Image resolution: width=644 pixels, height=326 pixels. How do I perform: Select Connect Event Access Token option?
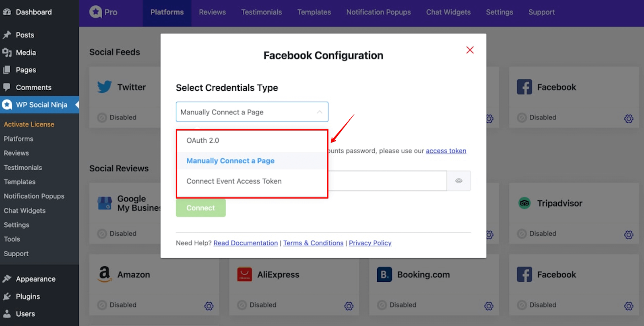tap(234, 181)
